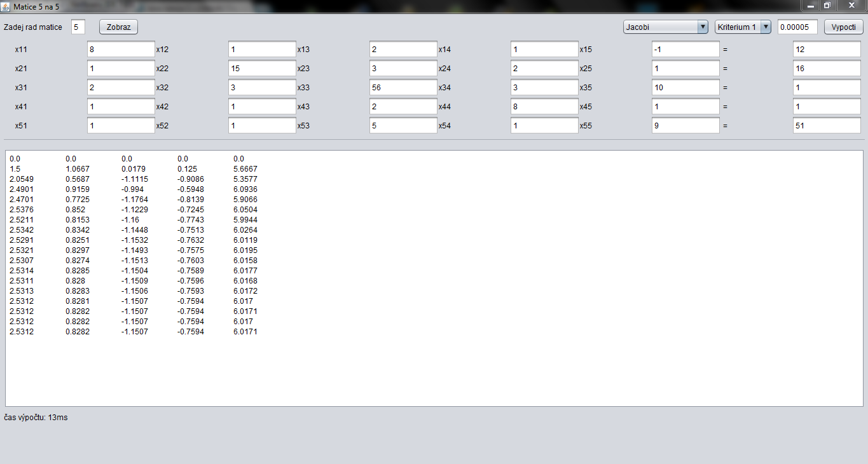Click the value -1.1115 in results
The width and height of the screenshot is (868, 464).
[x=135, y=179]
